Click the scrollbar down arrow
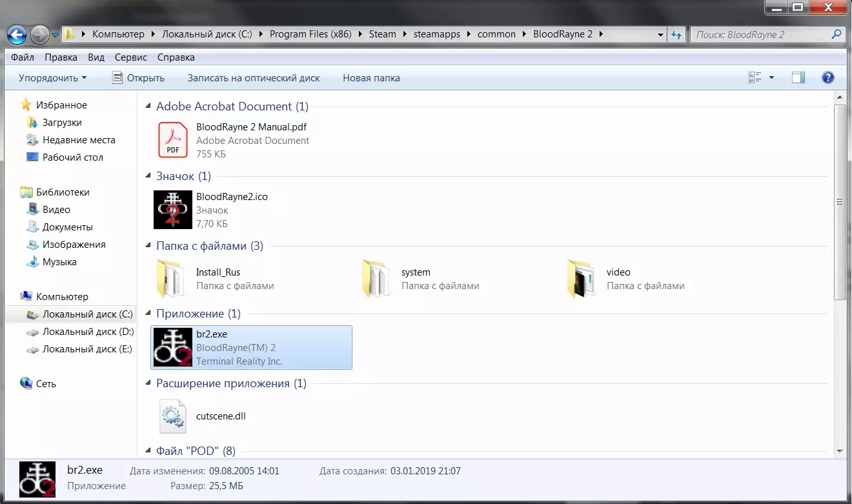Screen dimensions: 852x504 tap(840, 451)
